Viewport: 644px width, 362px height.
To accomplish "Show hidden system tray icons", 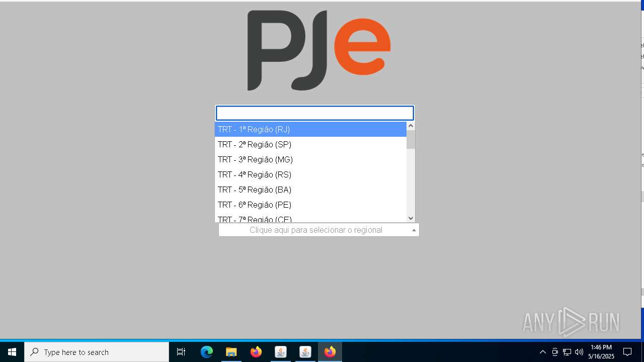I will pyautogui.click(x=542, y=352).
